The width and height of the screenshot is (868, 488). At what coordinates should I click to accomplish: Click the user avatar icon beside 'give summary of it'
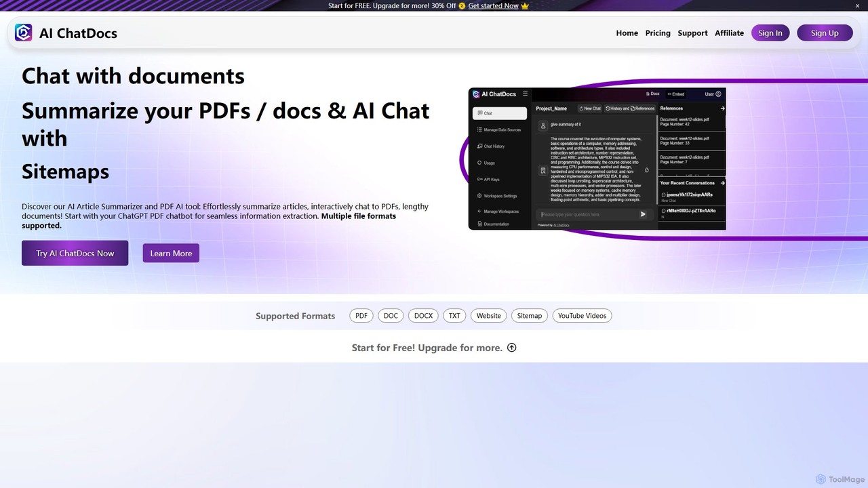click(543, 125)
